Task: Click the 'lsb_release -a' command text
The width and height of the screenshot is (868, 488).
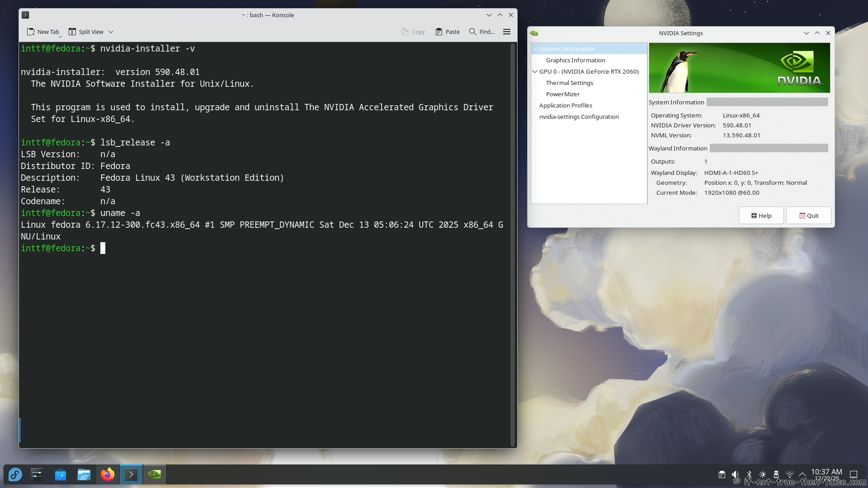Action: click(x=135, y=142)
